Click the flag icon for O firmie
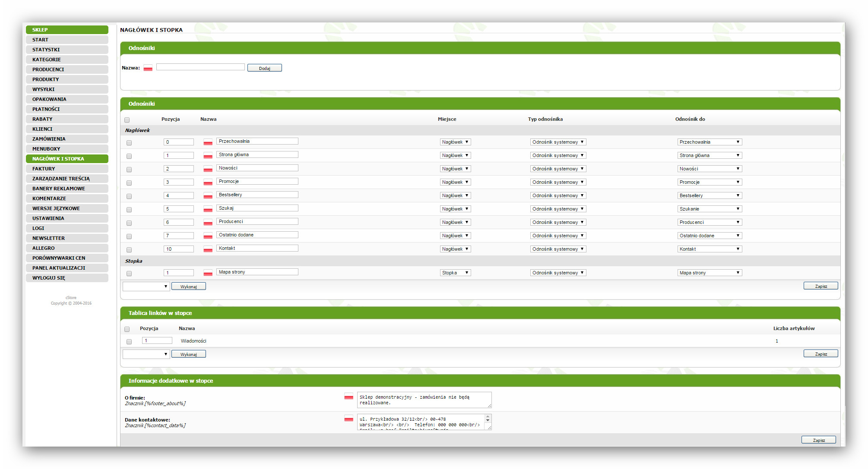Viewport: 868px width, 469px height. click(x=348, y=397)
